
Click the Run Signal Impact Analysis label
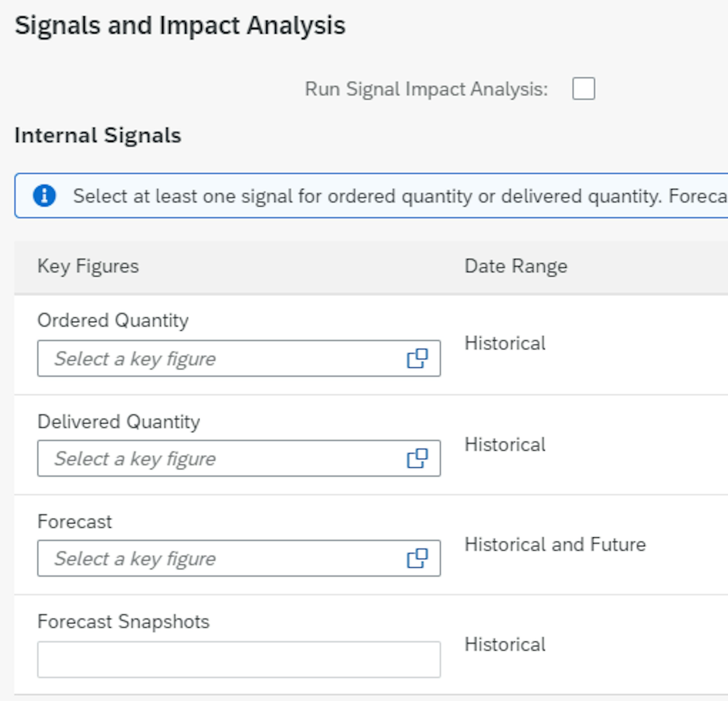click(x=426, y=89)
